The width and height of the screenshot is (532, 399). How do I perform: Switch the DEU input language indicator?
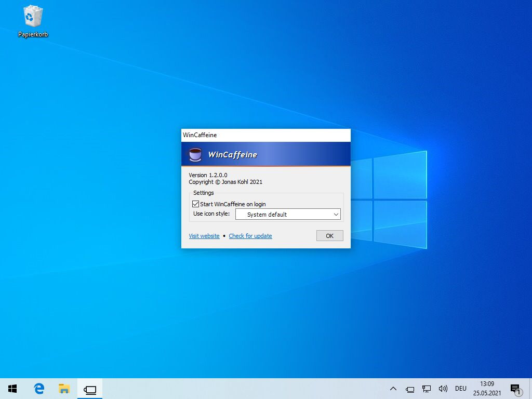(460, 389)
